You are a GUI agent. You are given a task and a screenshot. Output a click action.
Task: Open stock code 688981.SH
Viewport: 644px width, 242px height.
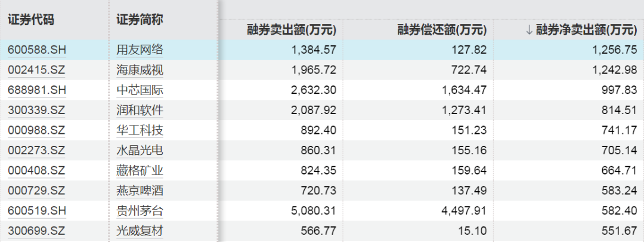point(36,90)
